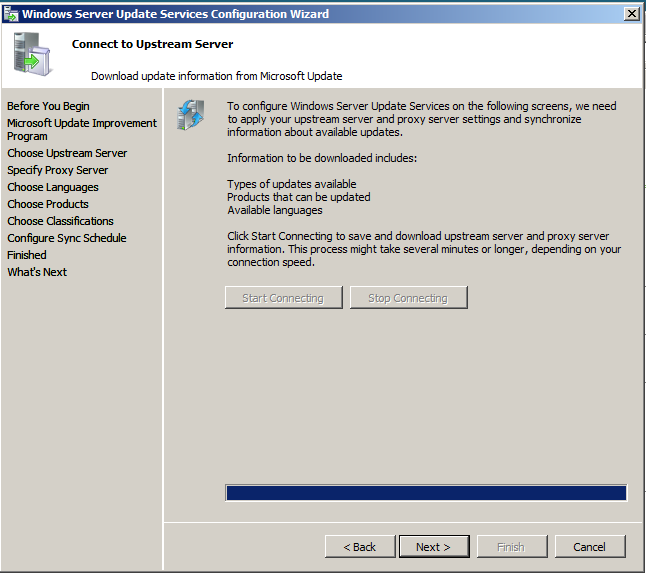Click the Start Connecting button
Screen dimensions: 646x574
click(x=283, y=298)
